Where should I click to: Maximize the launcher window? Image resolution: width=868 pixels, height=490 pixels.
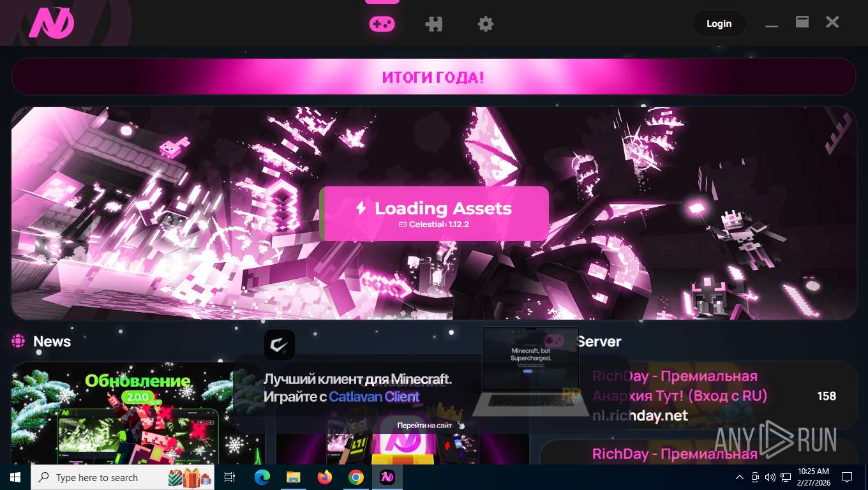click(x=802, y=22)
